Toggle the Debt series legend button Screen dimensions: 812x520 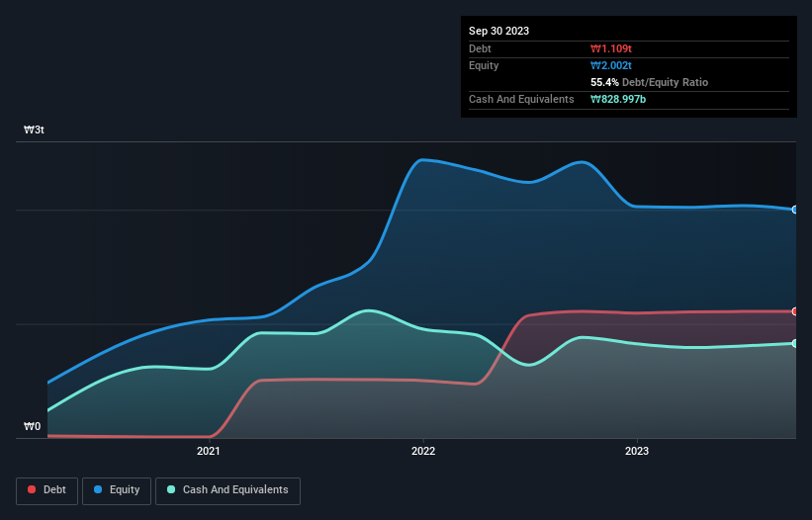tap(46, 490)
